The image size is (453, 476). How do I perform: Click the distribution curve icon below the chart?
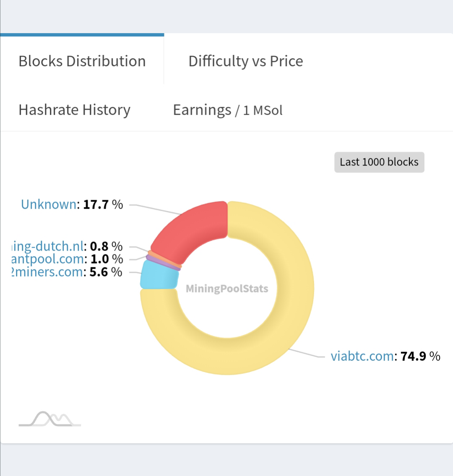(50, 419)
